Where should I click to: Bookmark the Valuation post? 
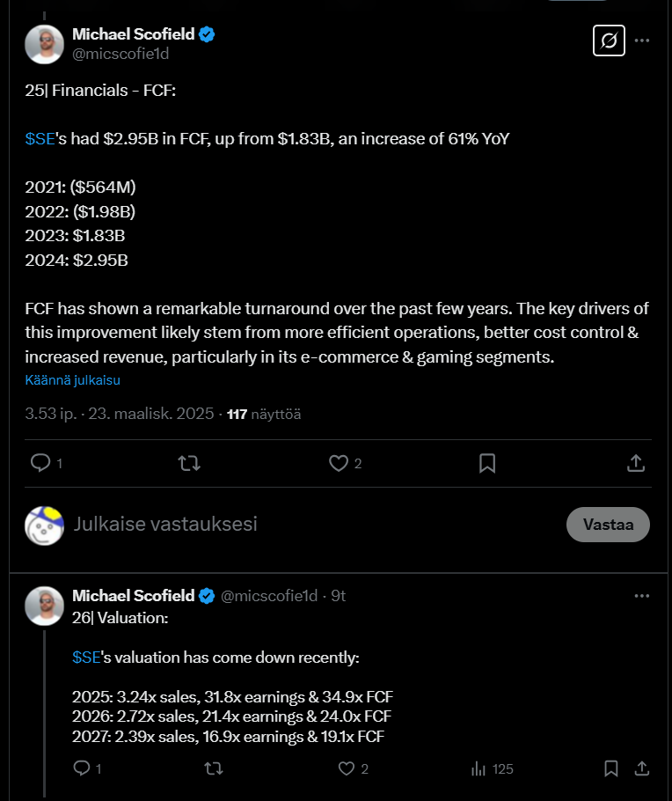[x=610, y=768]
